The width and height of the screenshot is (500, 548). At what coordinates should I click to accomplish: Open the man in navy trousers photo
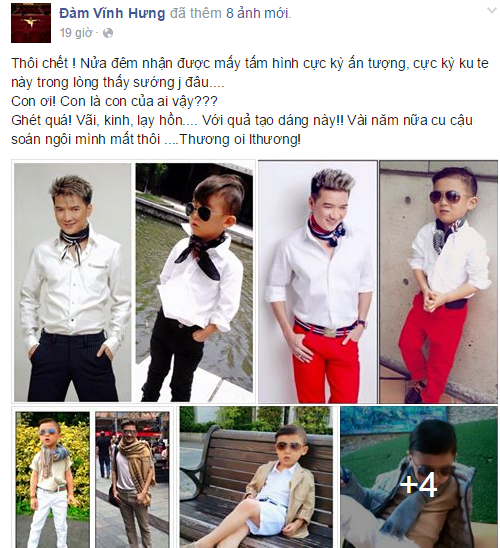(73, 282)
